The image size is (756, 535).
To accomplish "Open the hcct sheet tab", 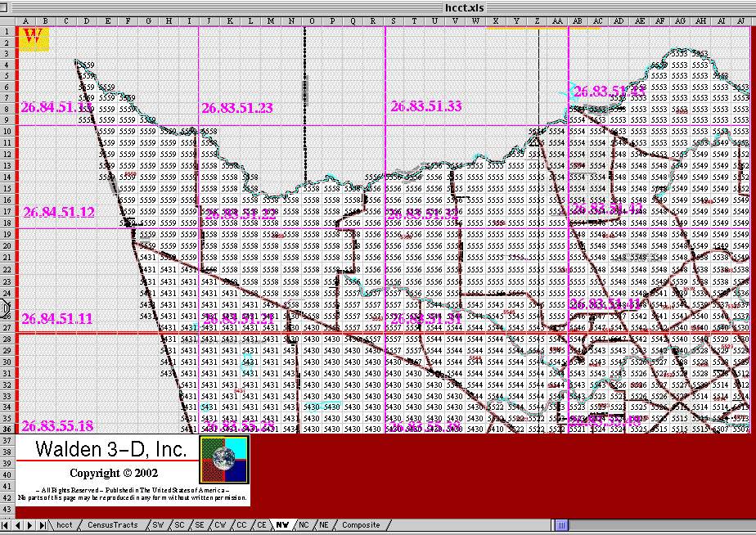I will pos(64,525).
